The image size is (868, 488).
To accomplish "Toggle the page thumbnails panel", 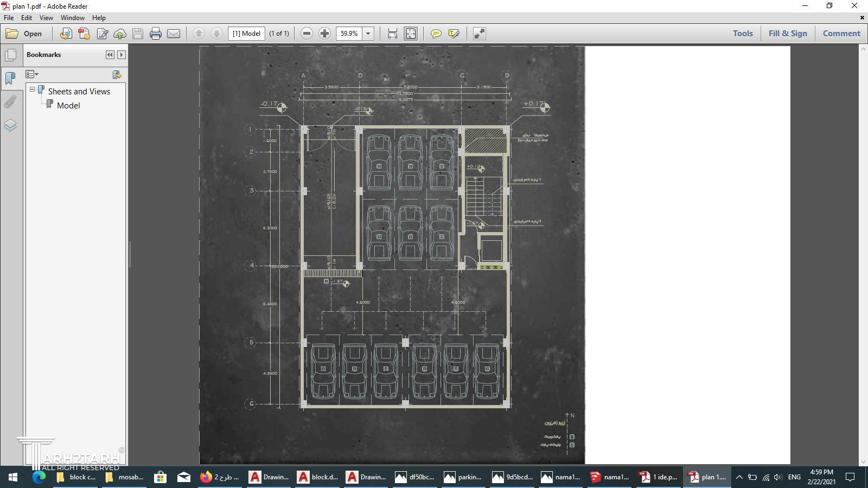I will [x=10, y=55].
